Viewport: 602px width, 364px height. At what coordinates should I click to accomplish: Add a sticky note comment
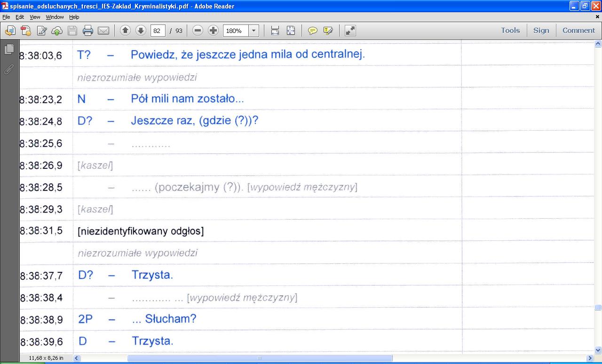(x=312, y=31)
